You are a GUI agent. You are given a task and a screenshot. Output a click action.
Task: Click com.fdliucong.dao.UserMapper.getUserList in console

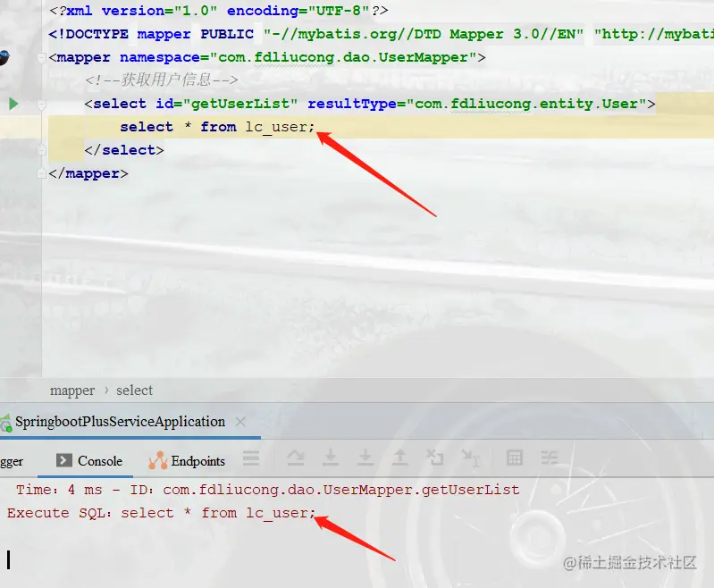[341, 490]
